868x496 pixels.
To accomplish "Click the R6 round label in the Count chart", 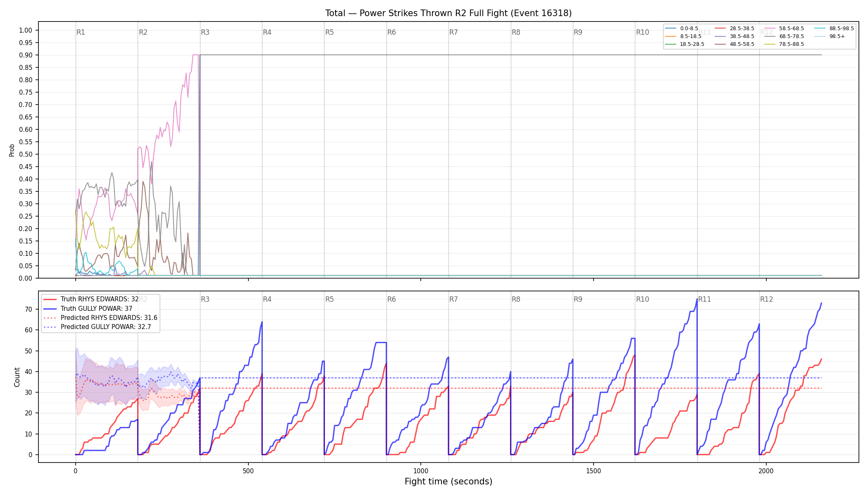I will tap(392, 299).
